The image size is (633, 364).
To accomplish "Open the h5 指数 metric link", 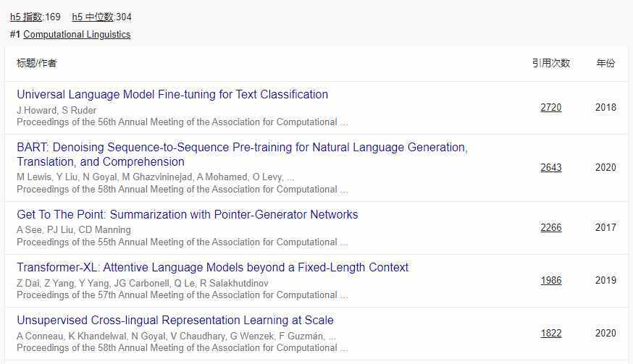I will pos(27,17).
